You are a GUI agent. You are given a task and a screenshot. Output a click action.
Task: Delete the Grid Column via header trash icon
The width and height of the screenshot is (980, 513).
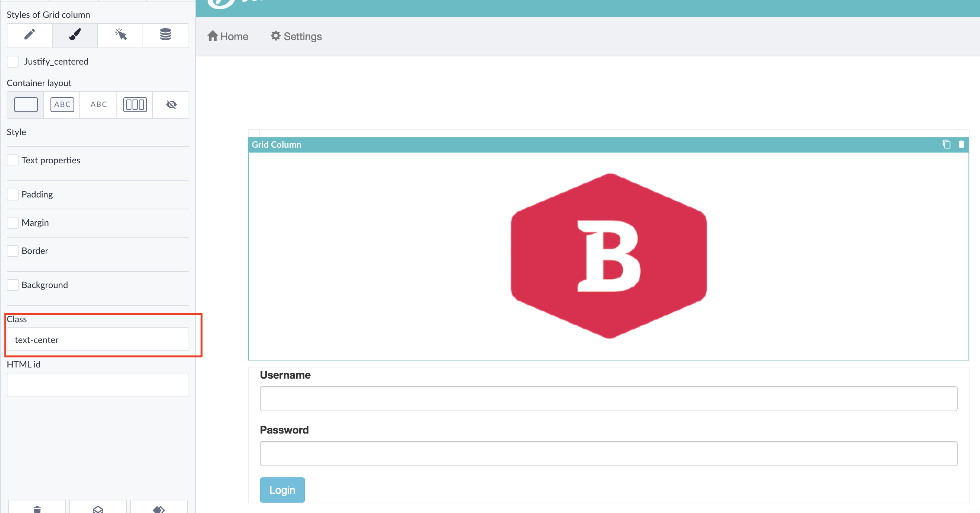(961, 145)
